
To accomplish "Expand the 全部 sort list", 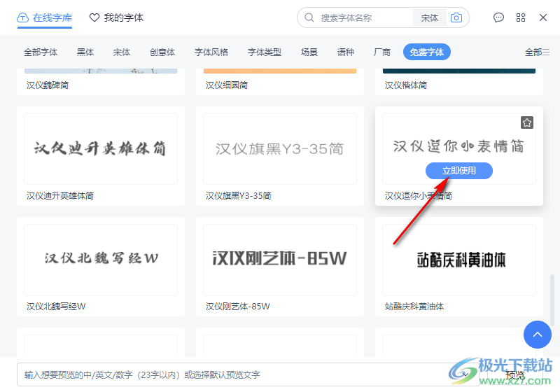I will pos(537,52).
